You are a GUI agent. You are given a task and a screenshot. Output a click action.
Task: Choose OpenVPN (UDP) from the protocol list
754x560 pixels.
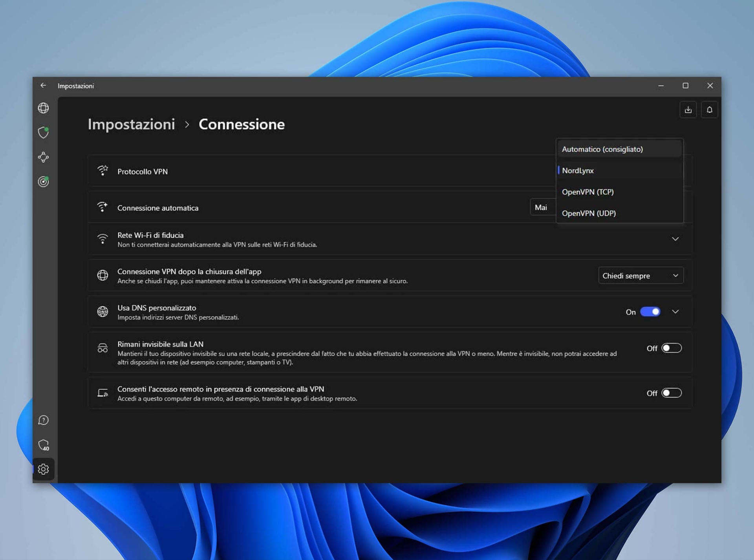click(x=588, y=213)
